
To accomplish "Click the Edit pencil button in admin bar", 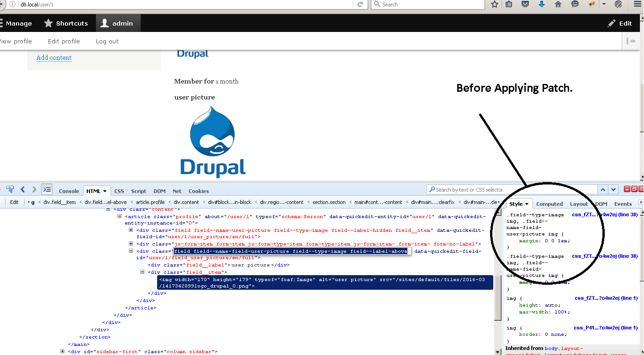I will [x=620, y=23].
